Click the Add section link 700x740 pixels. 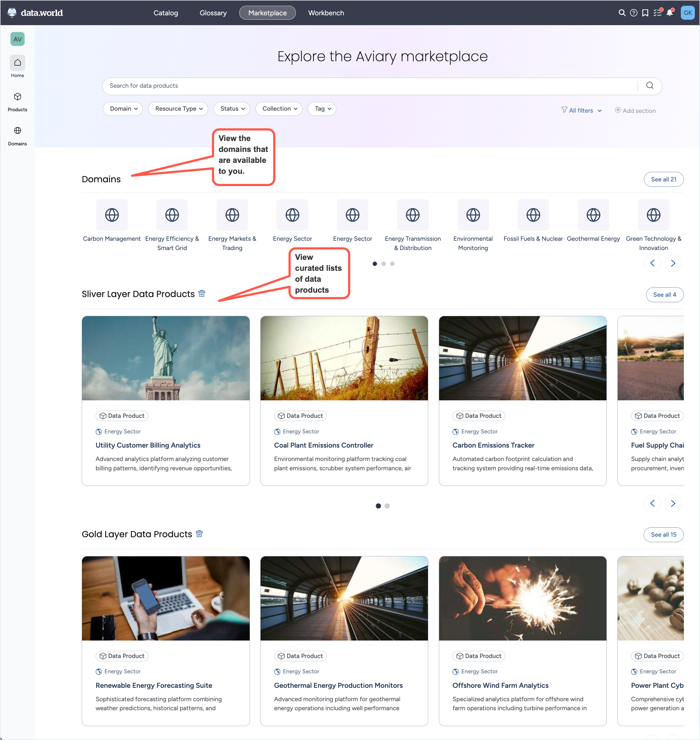click(635, 110)
